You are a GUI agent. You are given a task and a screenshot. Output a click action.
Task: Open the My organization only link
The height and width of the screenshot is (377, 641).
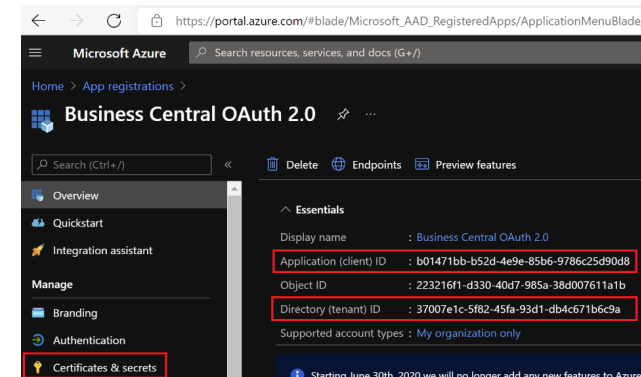pos(468,333)
